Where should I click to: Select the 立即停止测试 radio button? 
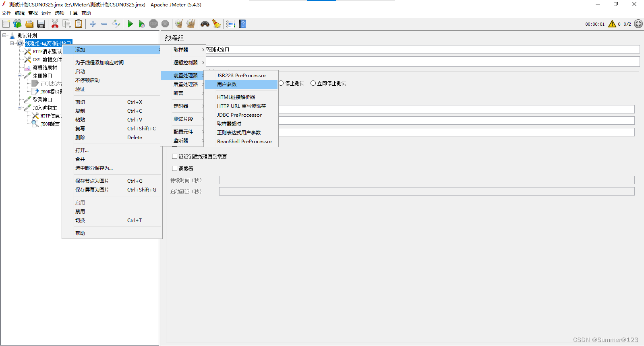(313, 83)
